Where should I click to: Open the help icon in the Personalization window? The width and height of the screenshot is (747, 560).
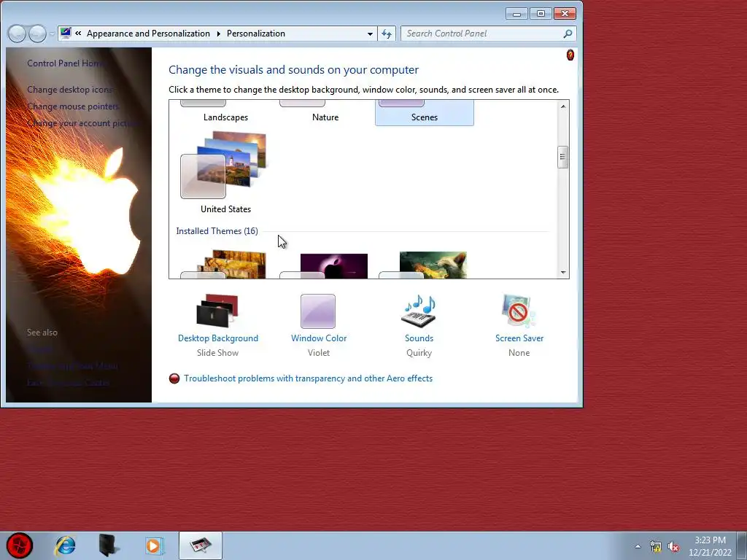point(570,55)
